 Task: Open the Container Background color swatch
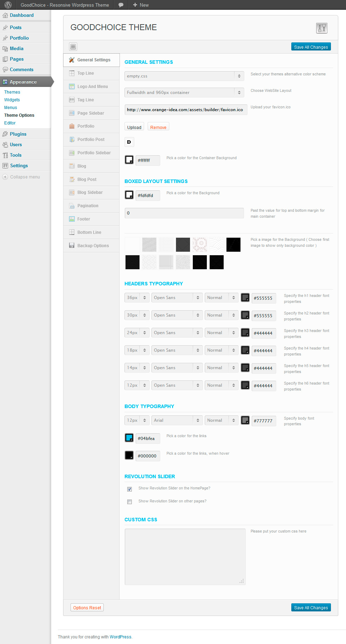129,160
